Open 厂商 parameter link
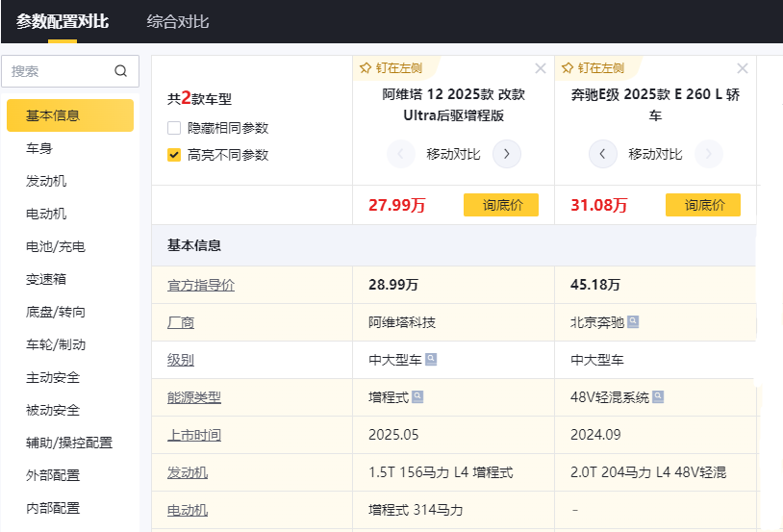The width and height of the screenshot is (783, 532). point(181,322)
